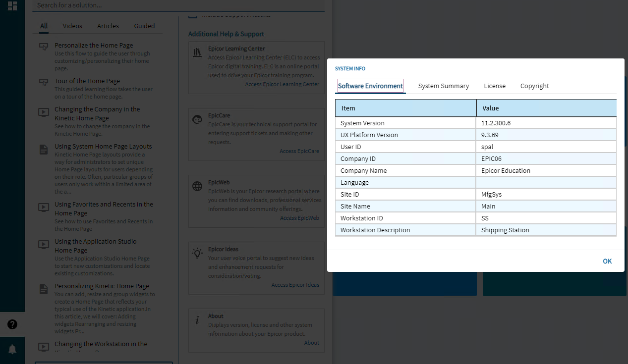Click the article icon beside Using System Home Page Layouts
Image resolution: width=628 pixels, height=364 pixels.
[44, 150]
